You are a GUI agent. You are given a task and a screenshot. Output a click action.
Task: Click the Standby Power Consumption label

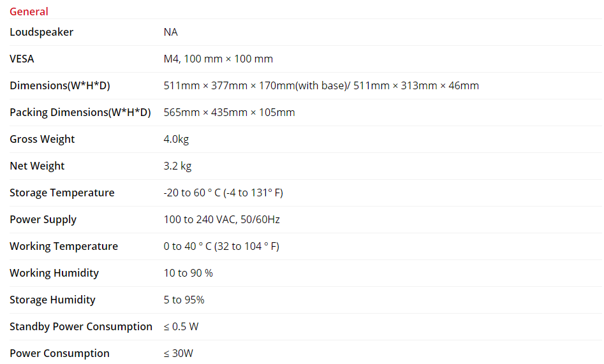81,326
